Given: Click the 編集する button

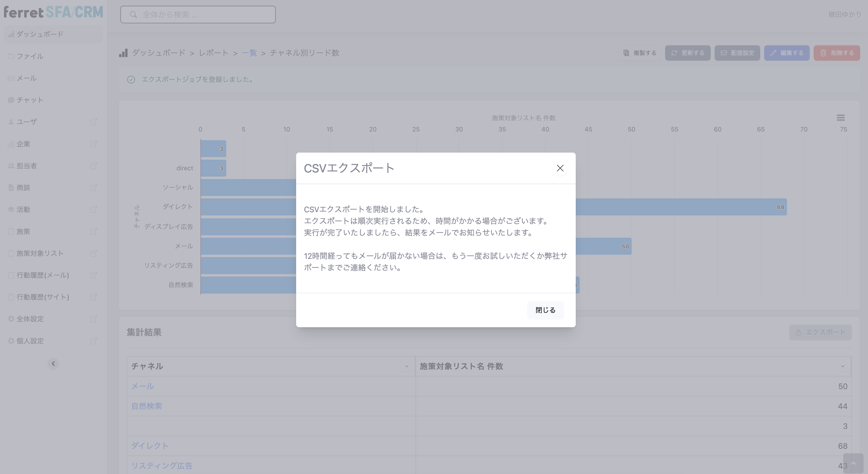Looking at the screenshot, I should (x=786, y=53).
